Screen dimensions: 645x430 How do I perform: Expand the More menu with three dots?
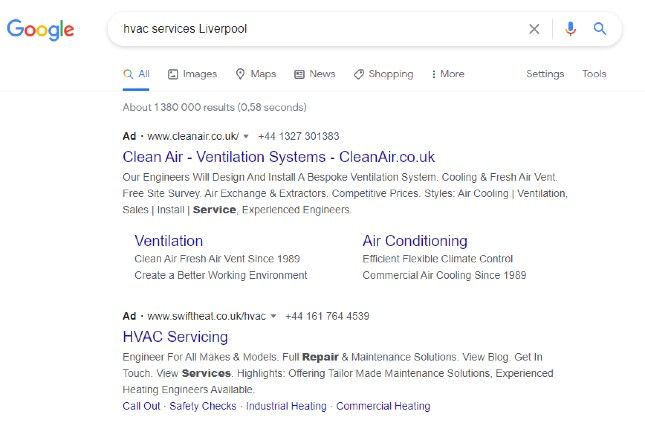(x=448, y=74)
